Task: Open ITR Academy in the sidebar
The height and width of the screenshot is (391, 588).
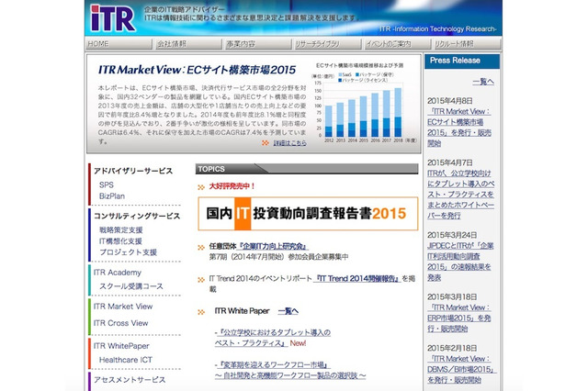Action: pyautogui.click(x=118, y=273)
